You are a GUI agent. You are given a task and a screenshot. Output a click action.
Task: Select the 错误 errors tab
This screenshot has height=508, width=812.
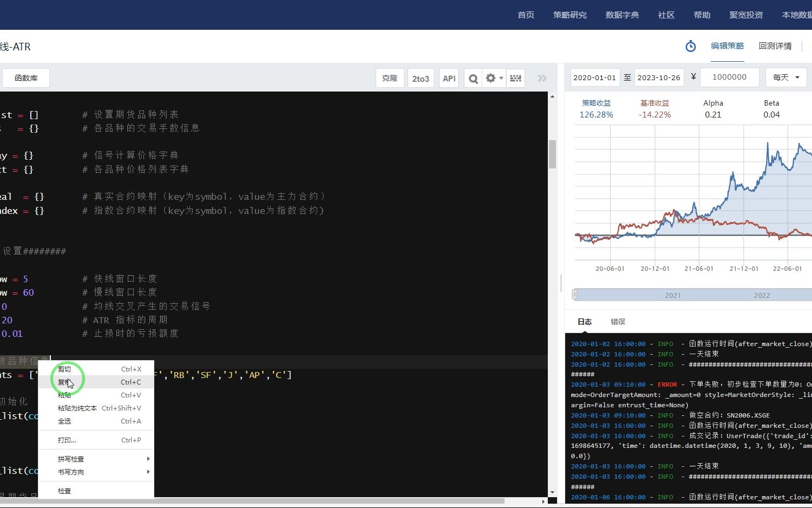pyautogui.click(x=618, y=322)
